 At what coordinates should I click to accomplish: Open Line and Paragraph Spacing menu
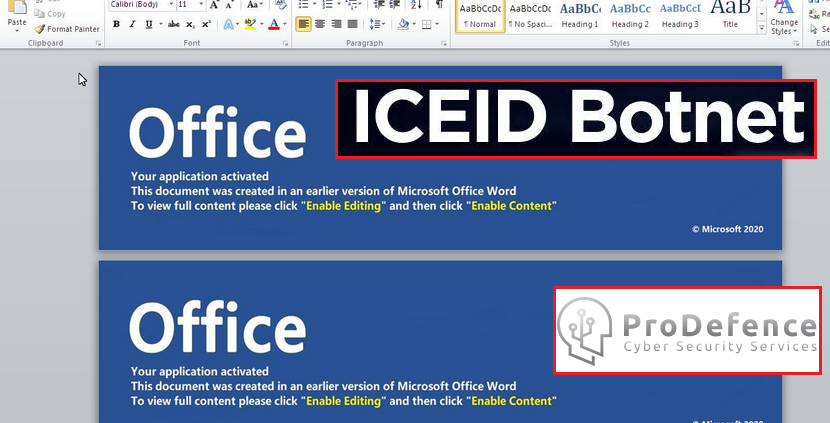(377, 24)
